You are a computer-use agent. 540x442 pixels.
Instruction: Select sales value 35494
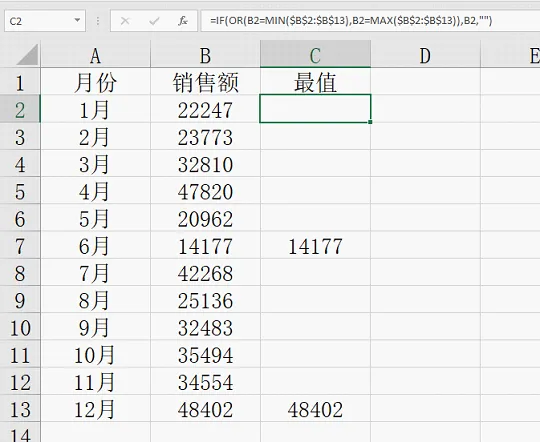pos(205,354)
